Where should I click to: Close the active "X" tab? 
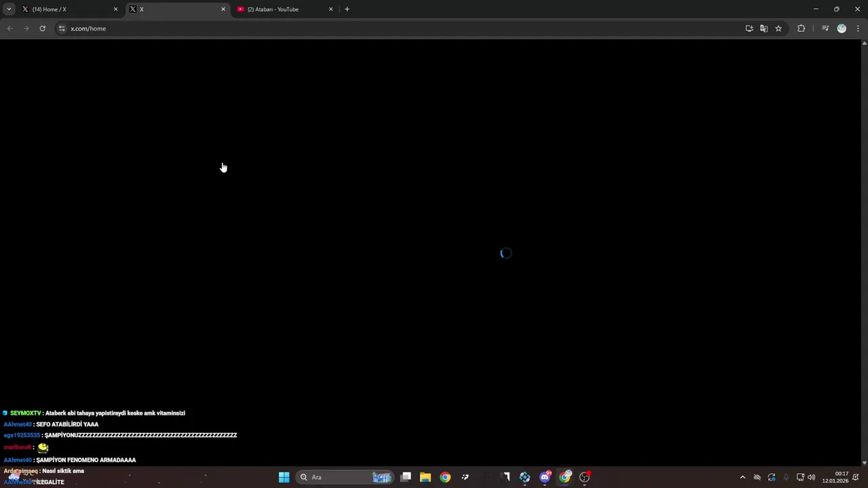point(223,9)
